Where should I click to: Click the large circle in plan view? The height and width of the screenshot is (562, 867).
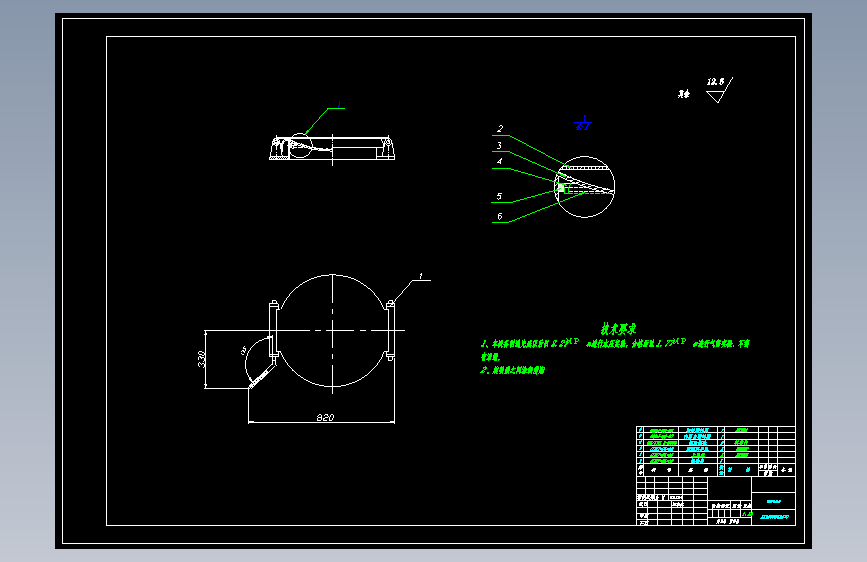click(332, 330)
